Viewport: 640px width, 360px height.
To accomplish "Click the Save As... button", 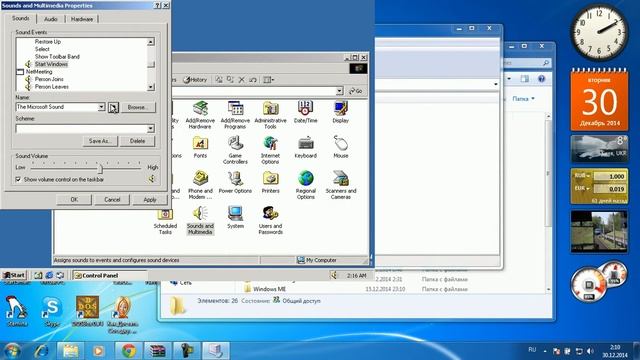I will (x=100, y=141).
